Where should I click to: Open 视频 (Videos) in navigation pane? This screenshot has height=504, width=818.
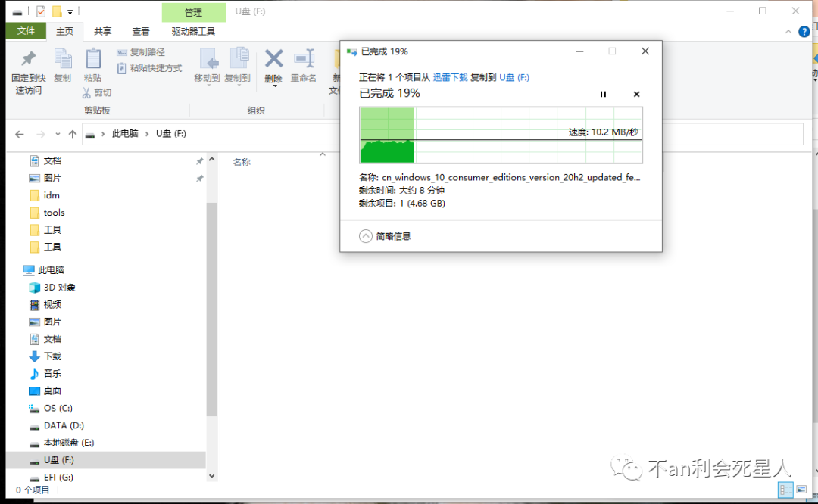pyautogui.click(x=52, y=305)
